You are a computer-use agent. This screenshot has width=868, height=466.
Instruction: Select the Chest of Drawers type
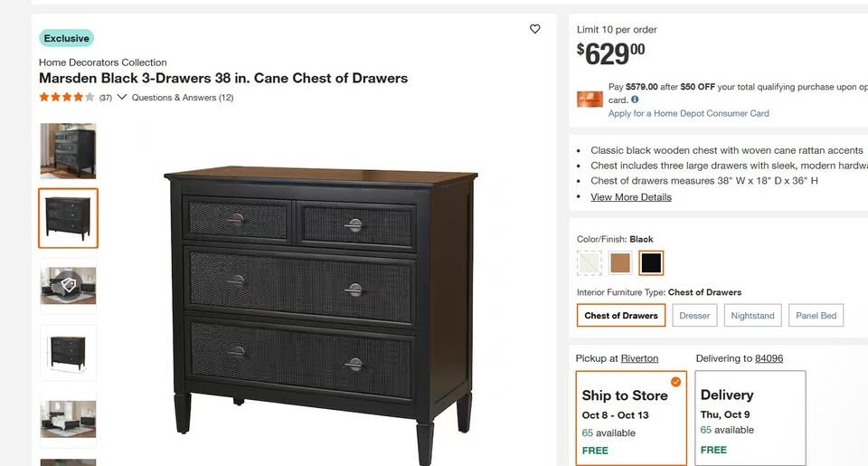pyautogui.click(x=621, y=315)
